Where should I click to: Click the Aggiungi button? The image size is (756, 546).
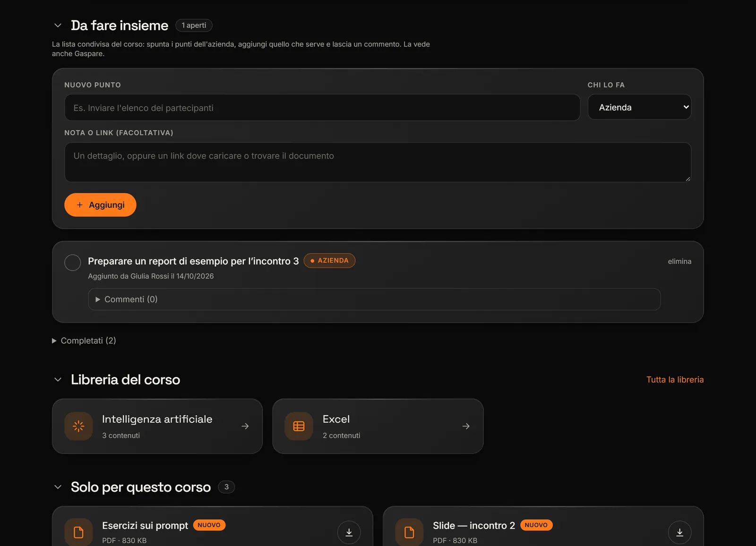coord(100,205)
